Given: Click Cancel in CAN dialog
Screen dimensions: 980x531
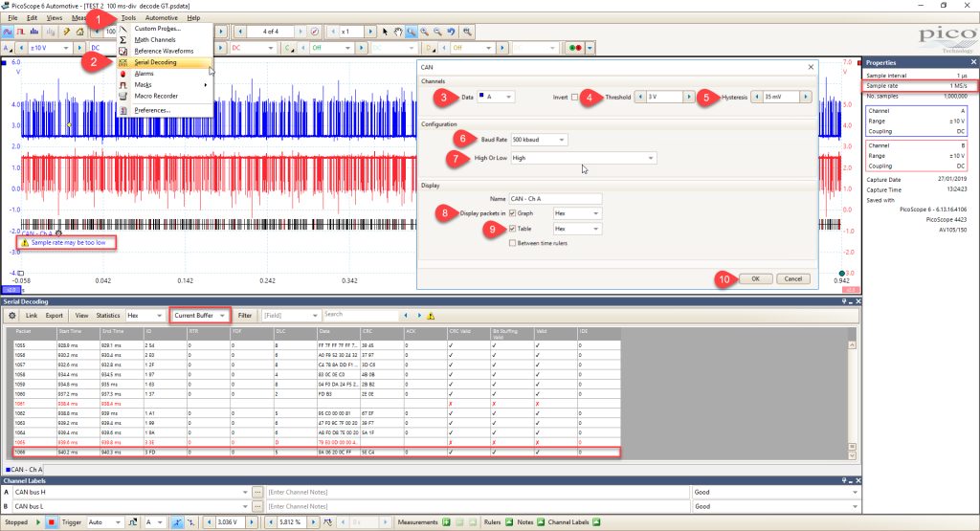Looking at the screenshot, I should pyautogui.click(x=793, y=279).
